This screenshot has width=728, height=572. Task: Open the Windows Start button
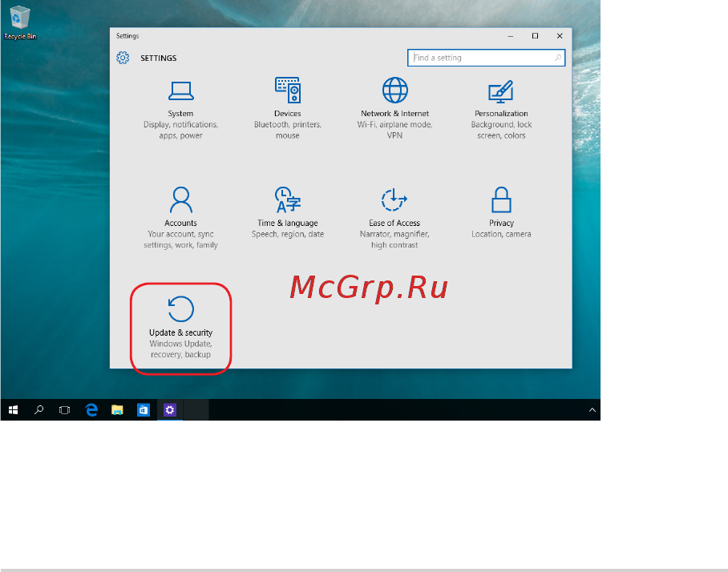tap(13, 409)
